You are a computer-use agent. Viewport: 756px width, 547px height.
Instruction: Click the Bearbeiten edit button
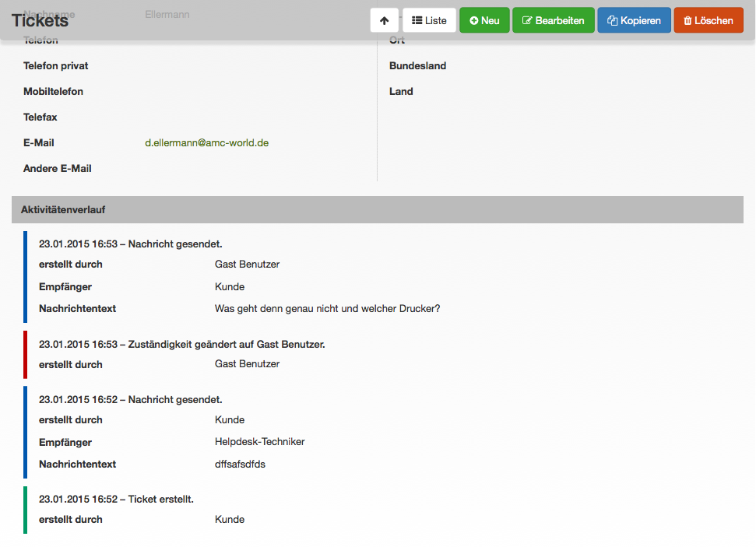[x=553, y=20]
